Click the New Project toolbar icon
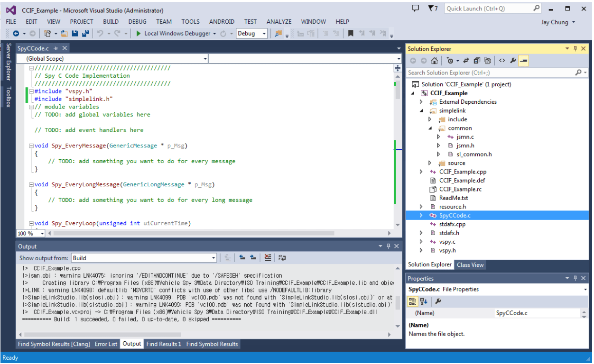The width and height of the screenshot is (594, 364). tap(47, 34)
